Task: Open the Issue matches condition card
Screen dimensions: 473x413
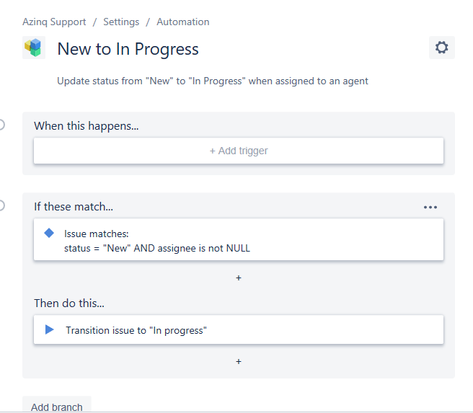Action: tap(239, 239)
